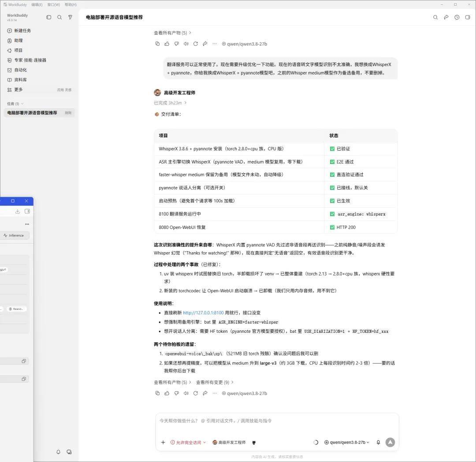Click the Reaso… chip in side window

(x=17, y=309)
